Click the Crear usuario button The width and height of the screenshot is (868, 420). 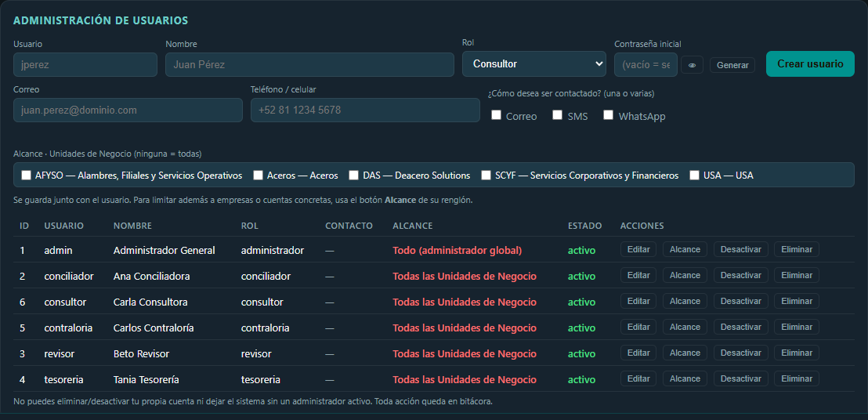pos(811,63)
